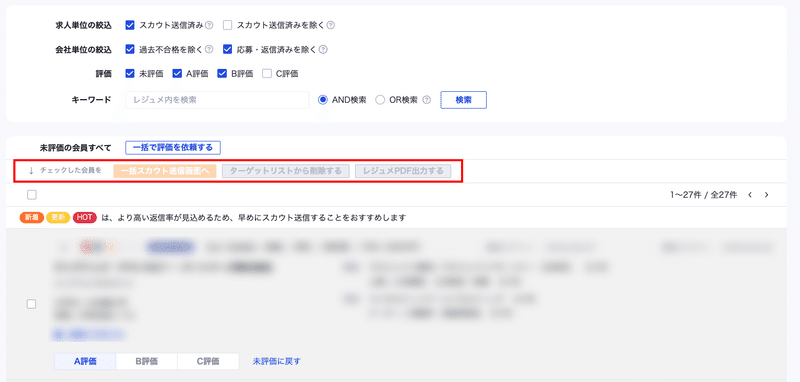Image resolution: width=800 pixels, height=382 pixels.
Task: Click the orange 新着 badge
Action: point(32,218)
